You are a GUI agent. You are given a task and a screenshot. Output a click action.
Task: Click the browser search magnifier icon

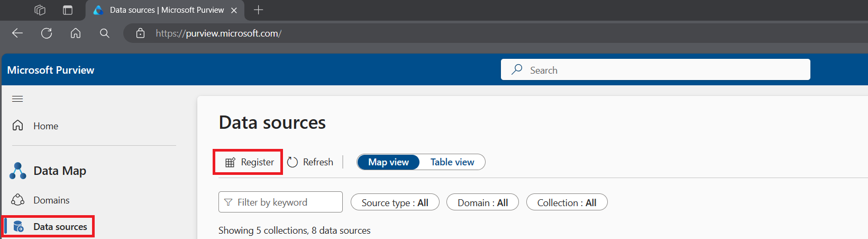[x=105, y=33]
